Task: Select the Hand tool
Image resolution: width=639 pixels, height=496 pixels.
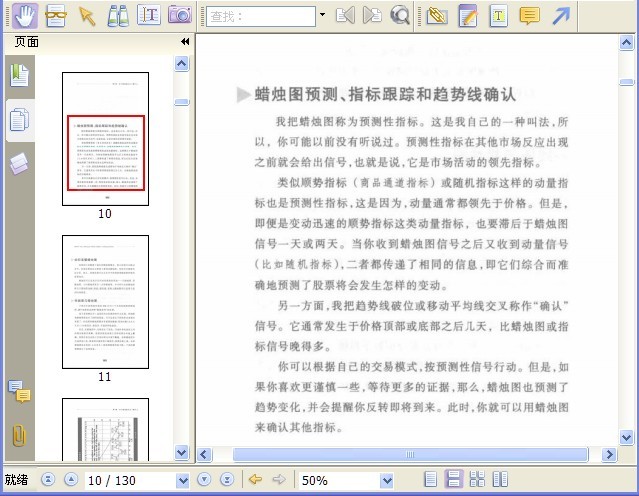Action: pos(25,16)
